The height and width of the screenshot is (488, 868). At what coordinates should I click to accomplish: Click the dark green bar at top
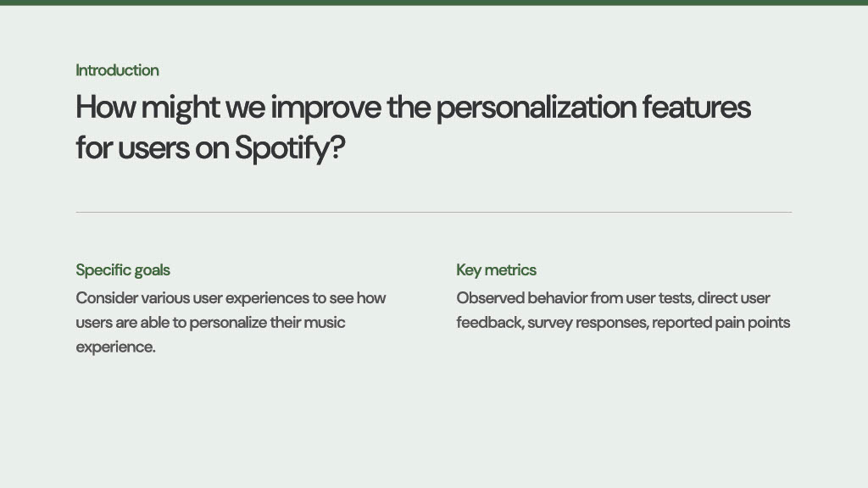point(434,3)
